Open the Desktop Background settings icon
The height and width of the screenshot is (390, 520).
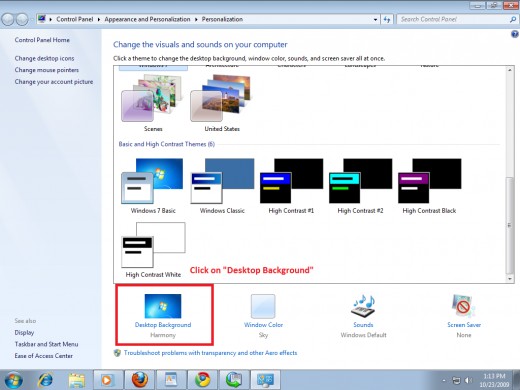point(163,306)
